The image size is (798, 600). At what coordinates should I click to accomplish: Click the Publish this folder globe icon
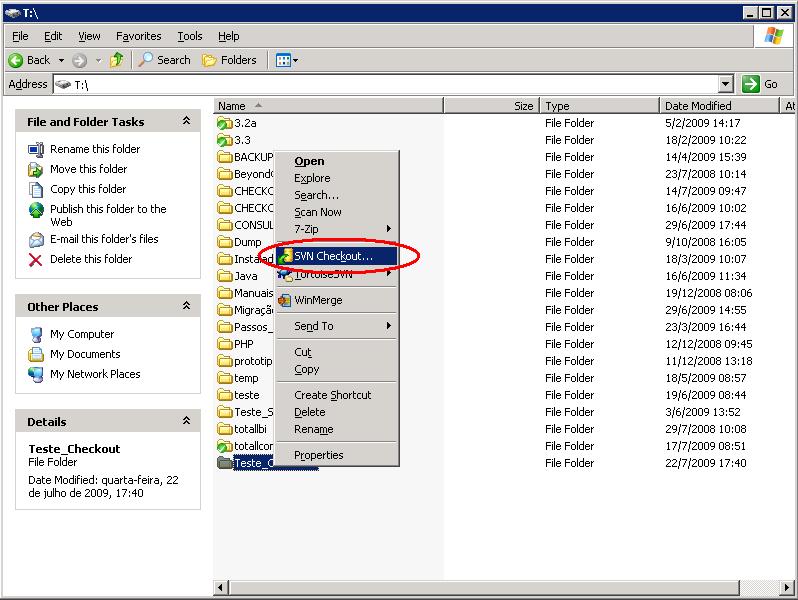click(36, 210)
